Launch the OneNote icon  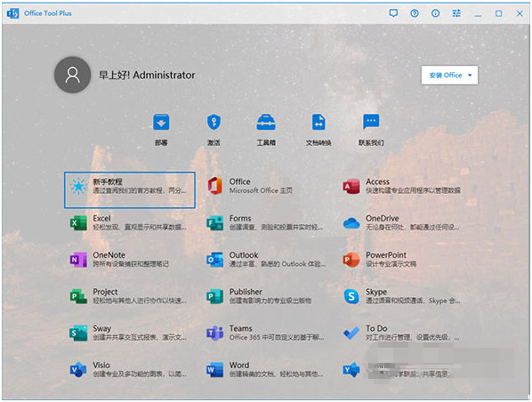pos(78,260)
